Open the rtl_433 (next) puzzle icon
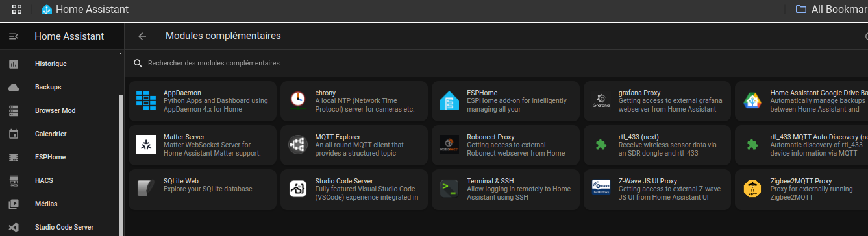 (x=601, y=145)
